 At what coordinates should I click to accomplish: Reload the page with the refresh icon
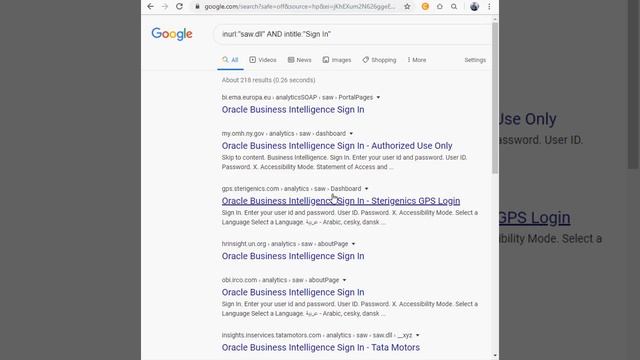click(179, 7)
